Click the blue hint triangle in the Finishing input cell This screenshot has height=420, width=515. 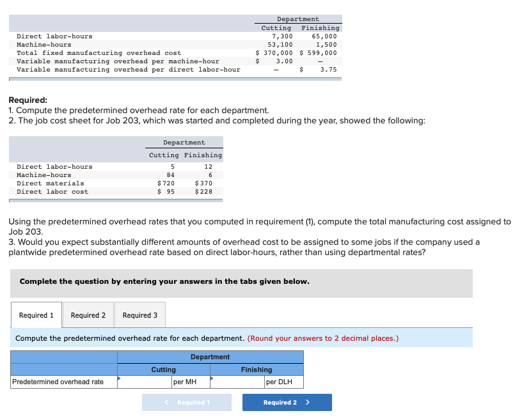point(212,378)
